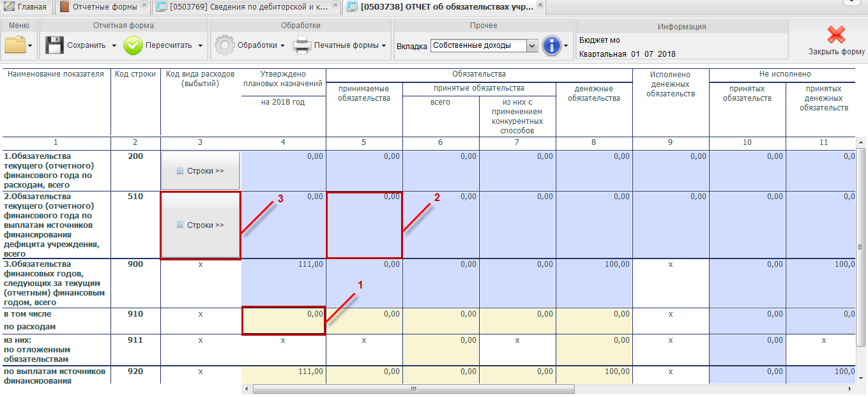This screenshot has width=868, height=397.
Task: Click the Закрыть форму label
Action: coord(837,52)
